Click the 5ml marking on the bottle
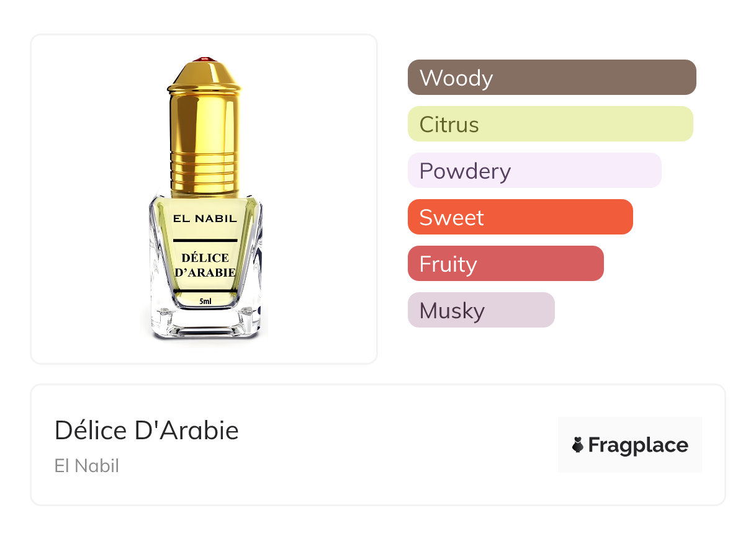The width and height of the screenshot is (756, 536). (x=205, y=301)
